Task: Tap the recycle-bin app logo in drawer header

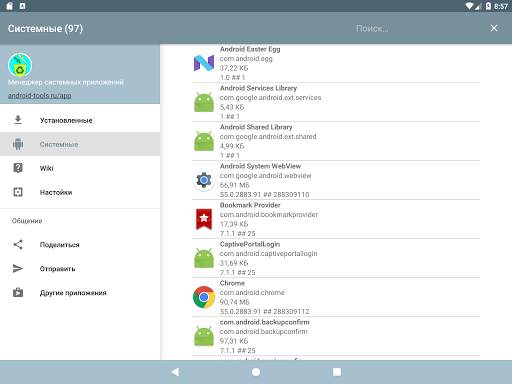Action: 20,65
